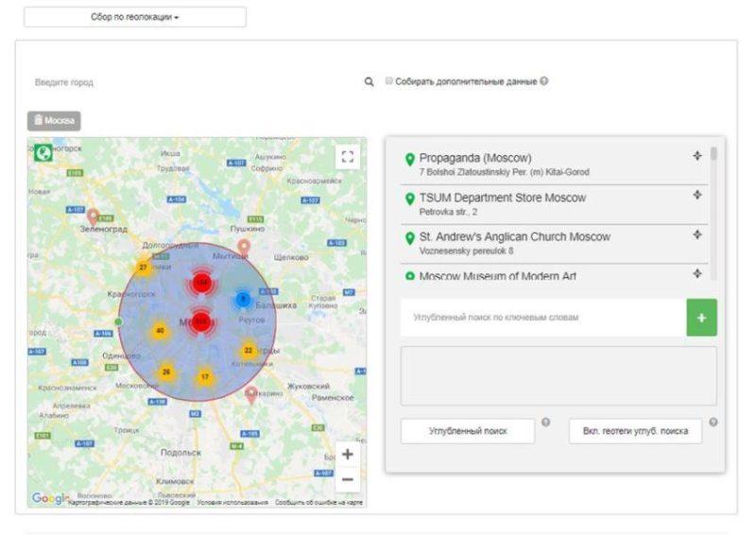Toggle "Вкл. геотеги углуб. поиска" button

[x=635, y=431]
